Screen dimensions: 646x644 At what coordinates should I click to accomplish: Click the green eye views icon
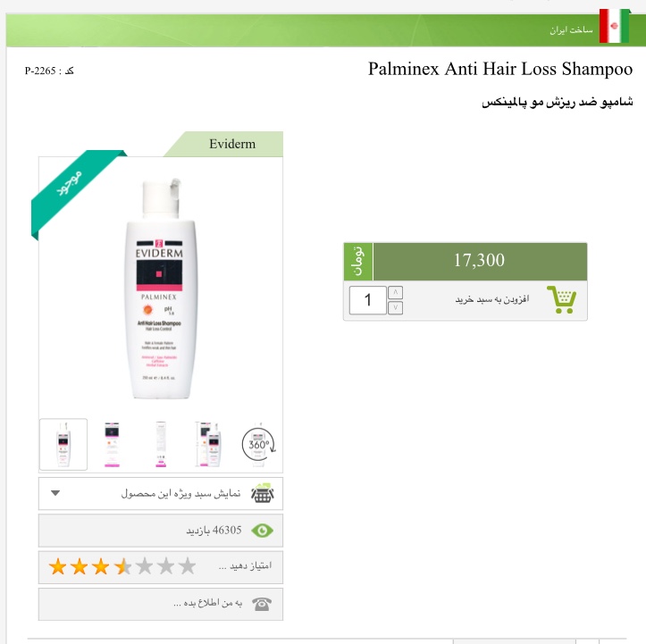tap(262, 531)
